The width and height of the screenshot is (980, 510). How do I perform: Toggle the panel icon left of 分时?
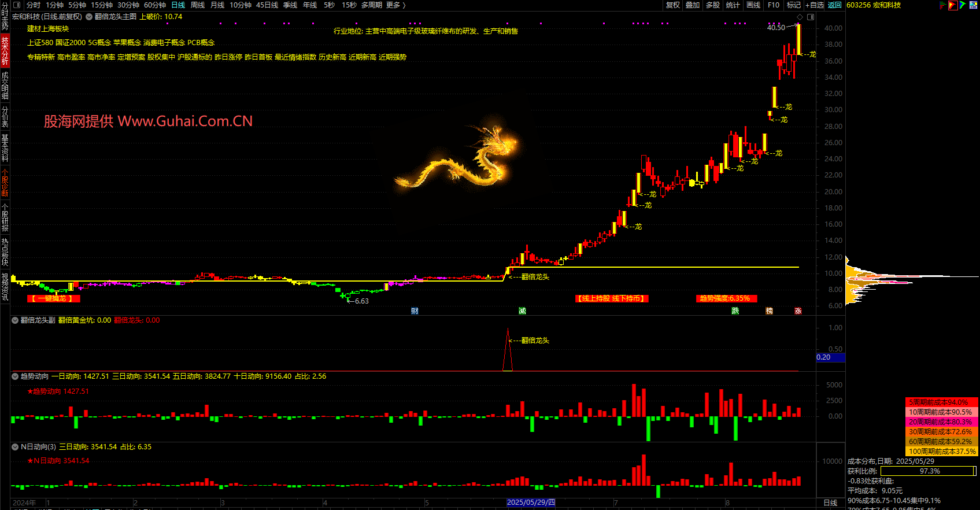pos(17,5)
